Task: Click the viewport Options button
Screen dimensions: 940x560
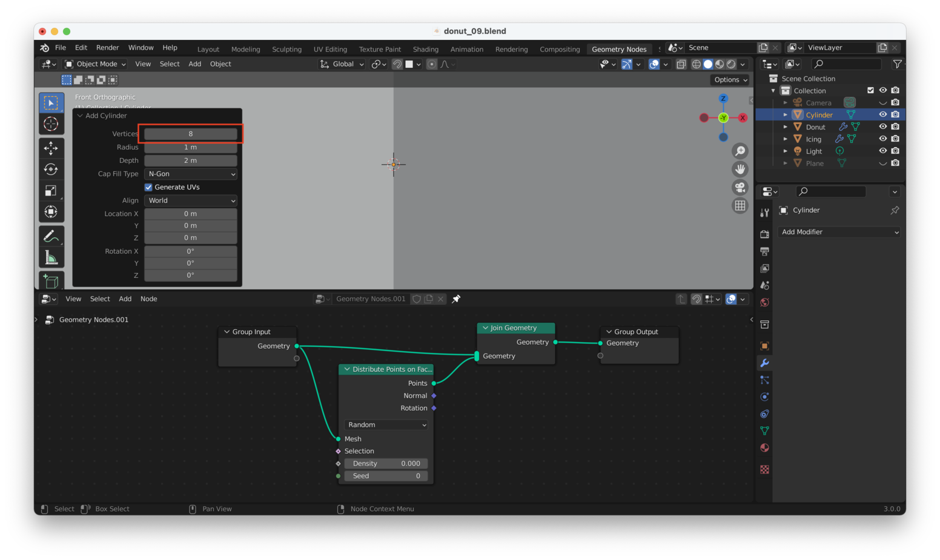Action: (730, 80)
